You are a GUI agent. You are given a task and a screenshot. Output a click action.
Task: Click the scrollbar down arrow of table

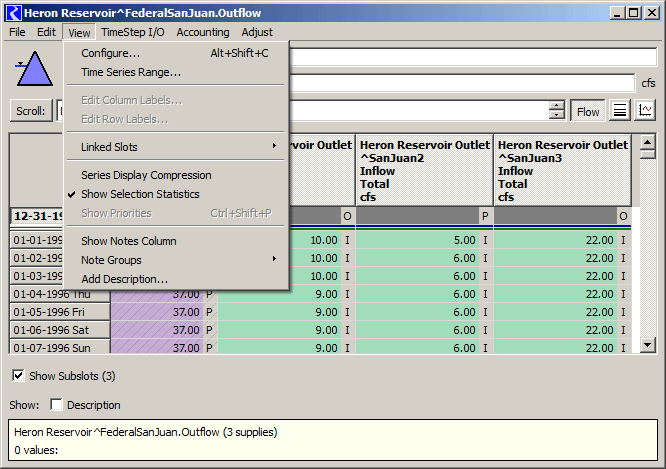coord(647,345)
